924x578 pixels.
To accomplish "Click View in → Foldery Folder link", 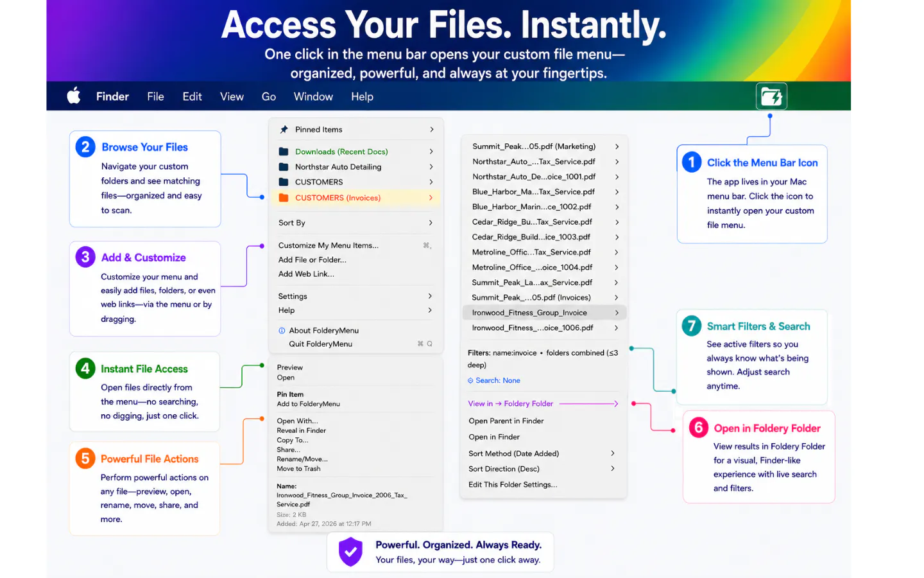I will [x=510, y=404].
